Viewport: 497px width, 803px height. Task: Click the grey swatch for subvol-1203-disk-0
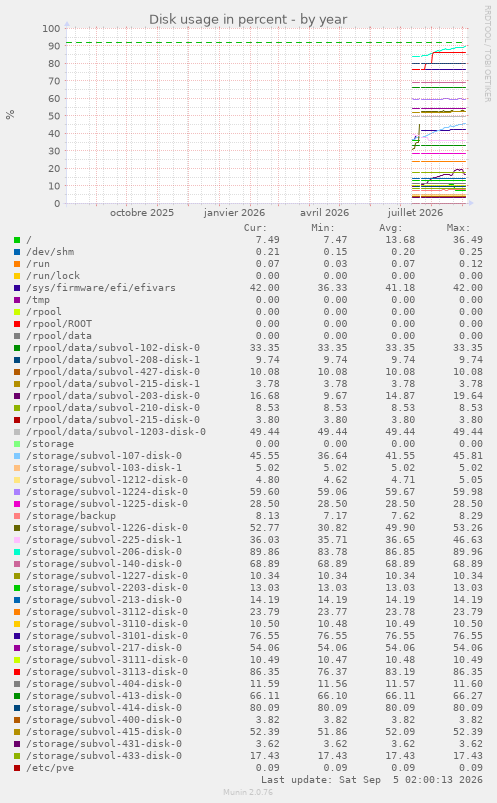[17, 432]
